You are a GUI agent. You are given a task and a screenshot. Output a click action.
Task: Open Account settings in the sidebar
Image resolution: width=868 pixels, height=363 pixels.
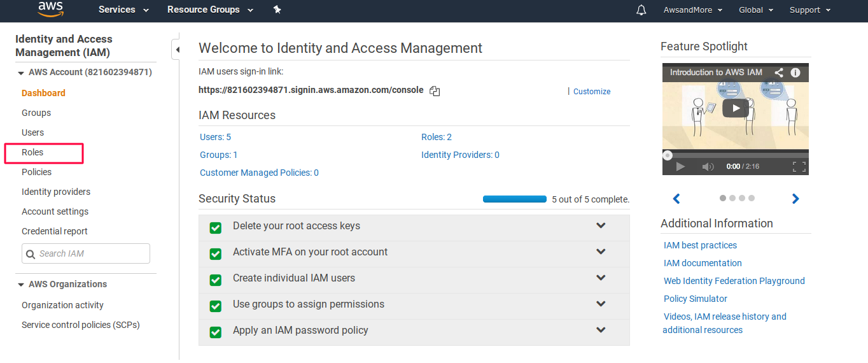coord(55,211)
